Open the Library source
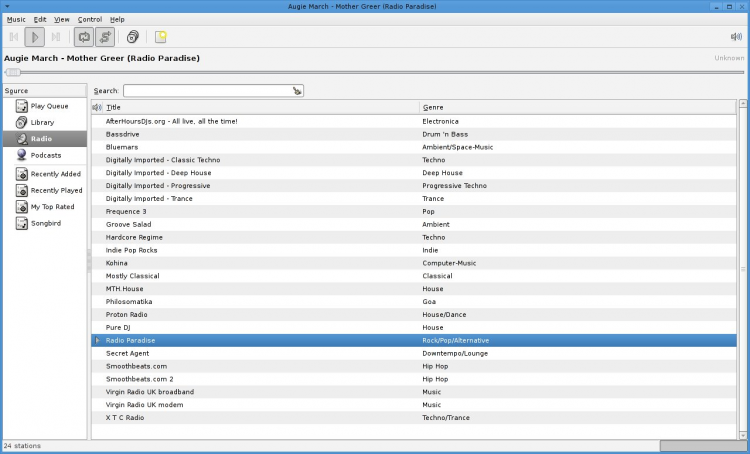This screenshot has width=750, height=454. tap(44, 122)
